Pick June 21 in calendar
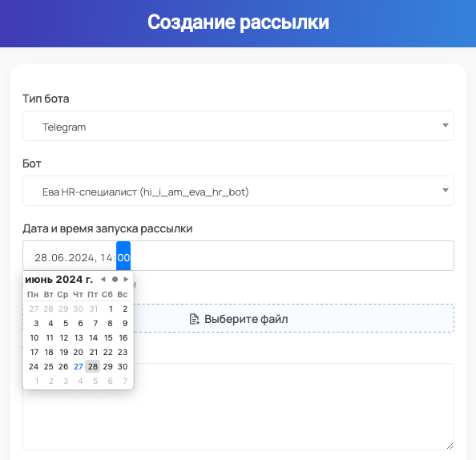The image size is (476, 460). coord(94,352)
